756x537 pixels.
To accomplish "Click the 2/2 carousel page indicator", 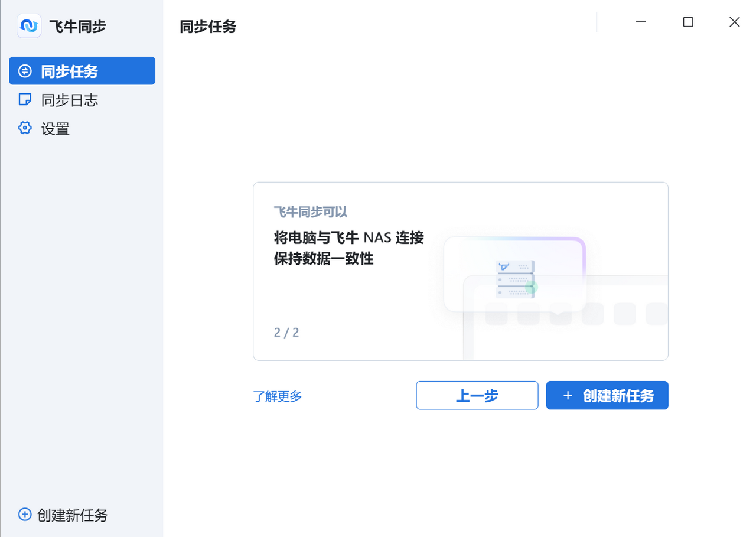I will click(286, 332).
